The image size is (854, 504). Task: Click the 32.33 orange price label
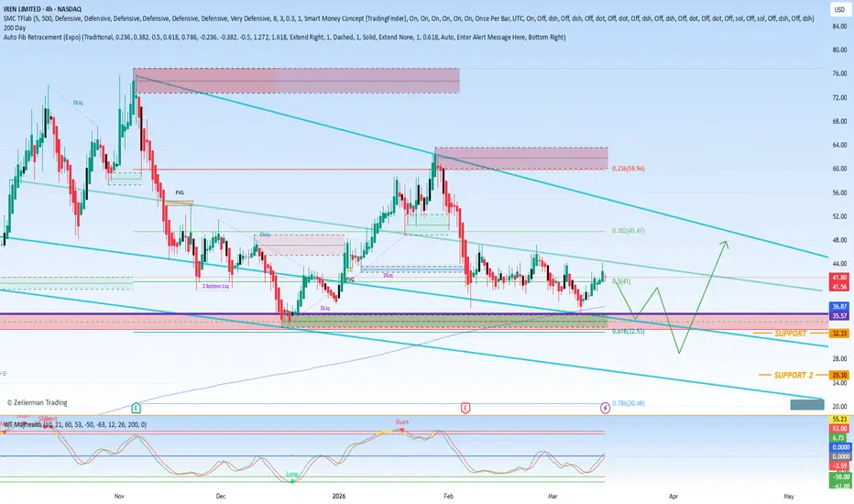(839, 333)
